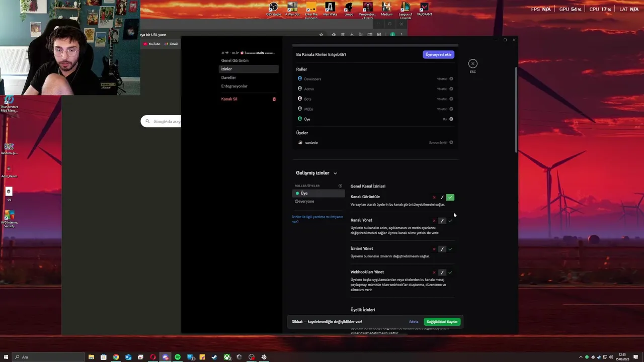This screenshot has height=362, width=644.
Task: Open Google Chrome from the taskbar
Action: pyautogui.click(x=116, y=357)
